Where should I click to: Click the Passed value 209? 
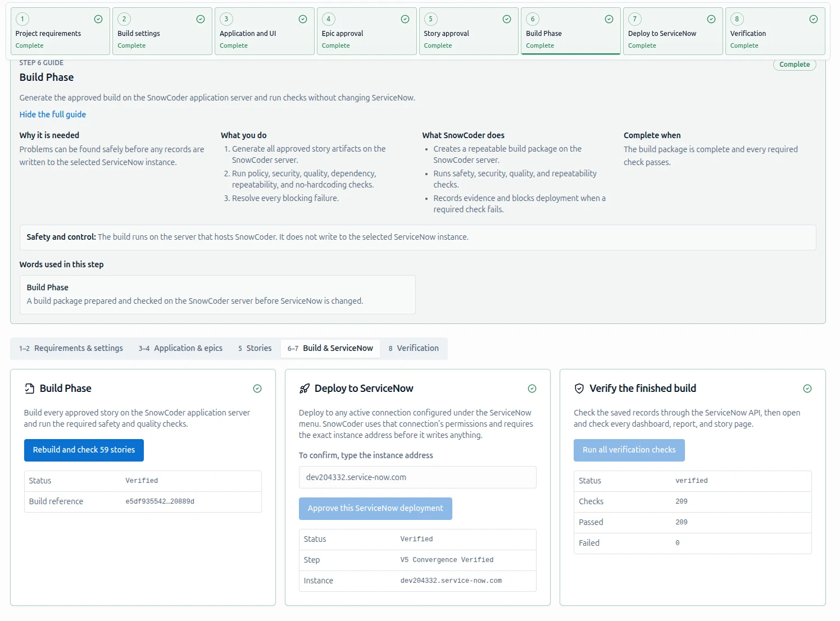(x=682, y=522)
